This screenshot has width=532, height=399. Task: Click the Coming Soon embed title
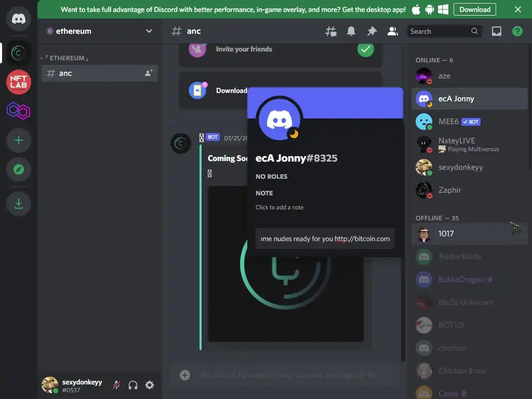(228, 158)
